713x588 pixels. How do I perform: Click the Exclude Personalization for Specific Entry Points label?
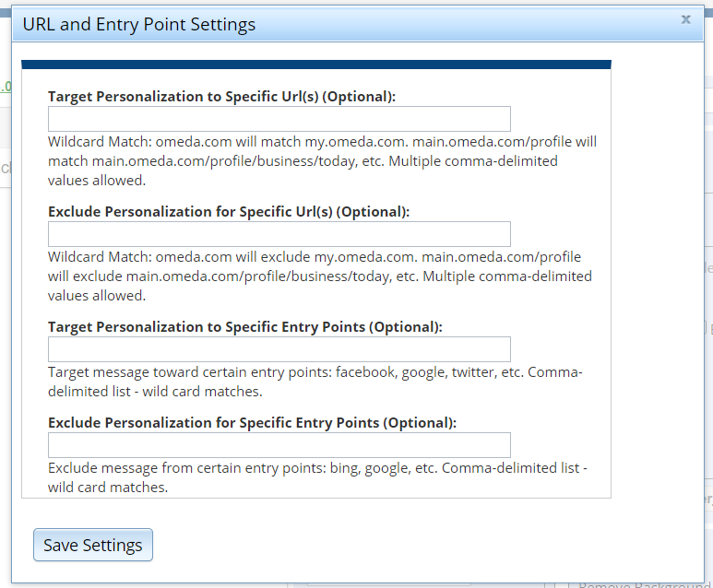(252, 423)
